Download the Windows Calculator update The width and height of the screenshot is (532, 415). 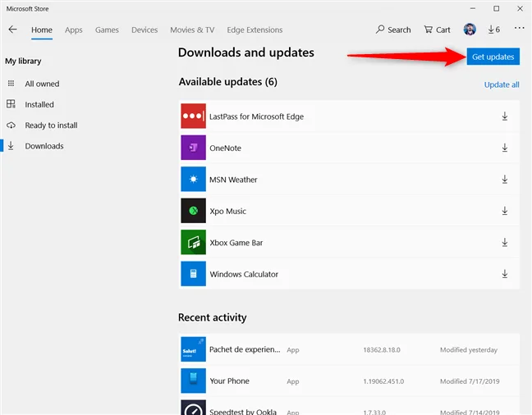[x=505, y=274]
